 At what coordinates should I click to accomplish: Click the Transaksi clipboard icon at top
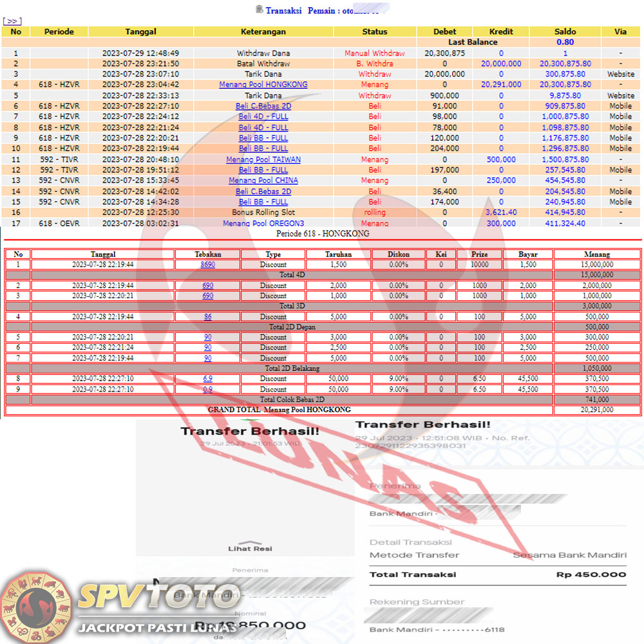pyautogui.click(x=259, y=10)
